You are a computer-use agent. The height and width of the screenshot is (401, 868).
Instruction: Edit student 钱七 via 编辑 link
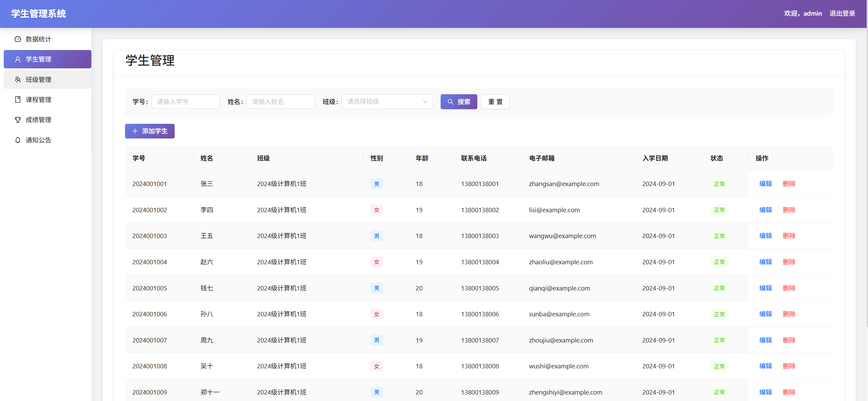765,288
